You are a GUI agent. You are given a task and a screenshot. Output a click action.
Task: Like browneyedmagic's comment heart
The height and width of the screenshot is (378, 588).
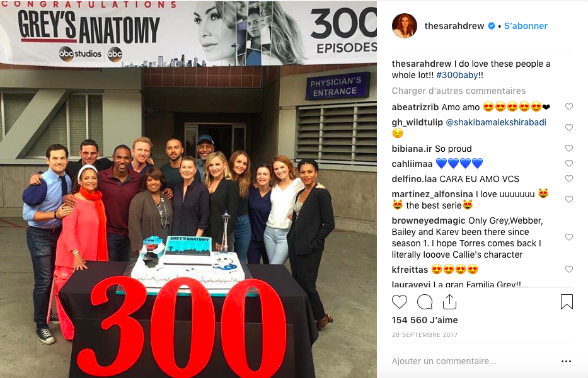pos(569,237)
